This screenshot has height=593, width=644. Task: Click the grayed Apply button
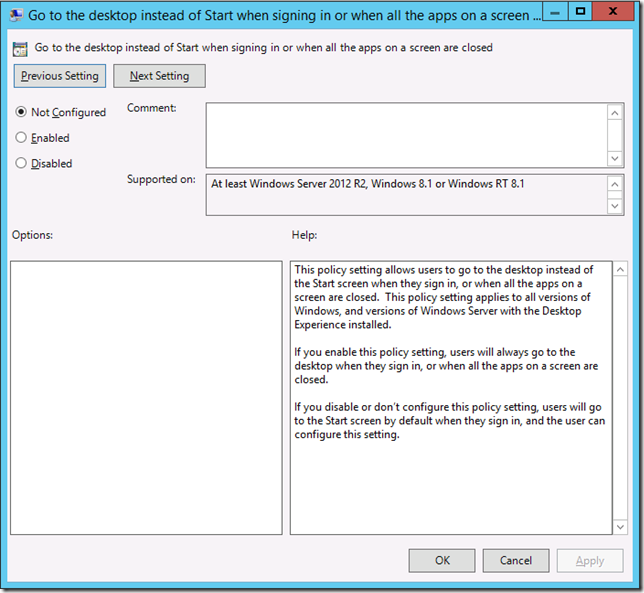(x=590, y=561)
